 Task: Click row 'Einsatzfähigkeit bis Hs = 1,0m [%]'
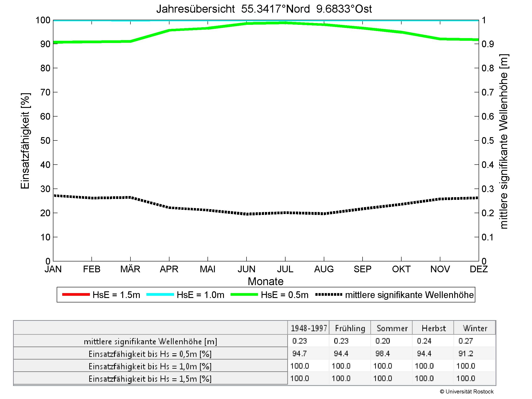point(150,366)
